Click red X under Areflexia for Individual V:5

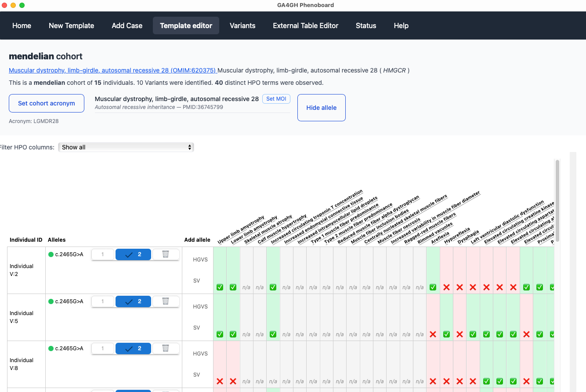coord(433,334)
